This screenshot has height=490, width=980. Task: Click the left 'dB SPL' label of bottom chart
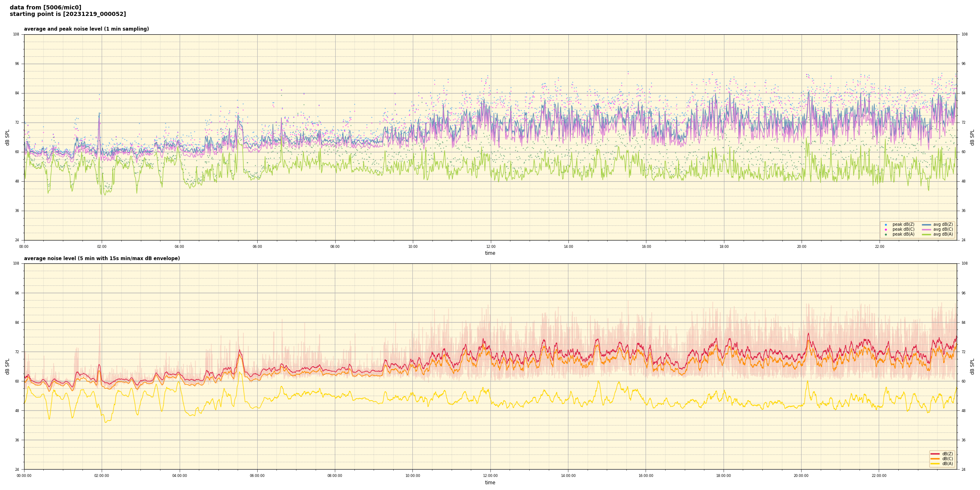point(7,366)
